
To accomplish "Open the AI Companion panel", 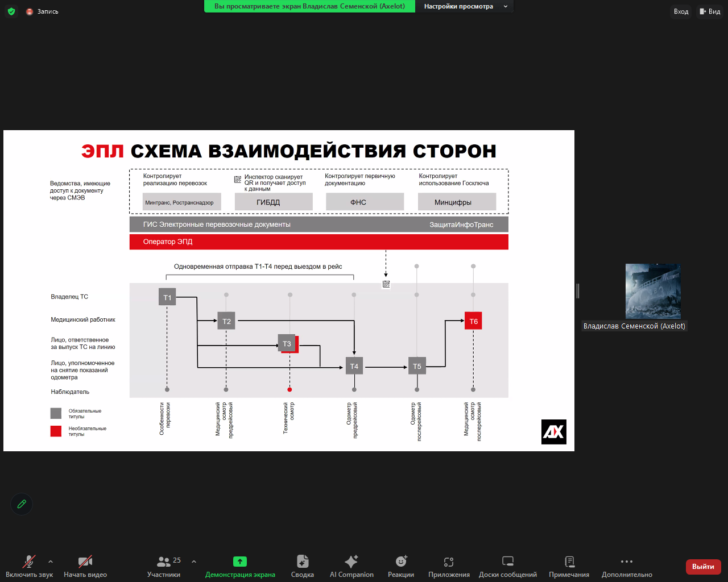I will coord(351,566).
